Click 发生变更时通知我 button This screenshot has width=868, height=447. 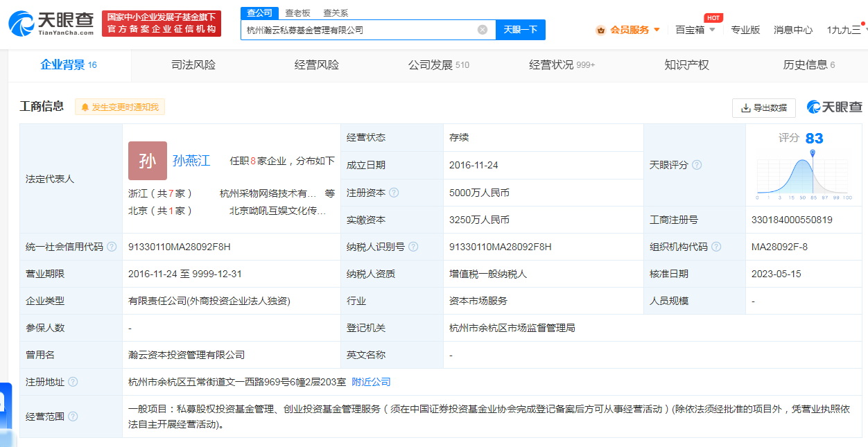click(120, 107)
